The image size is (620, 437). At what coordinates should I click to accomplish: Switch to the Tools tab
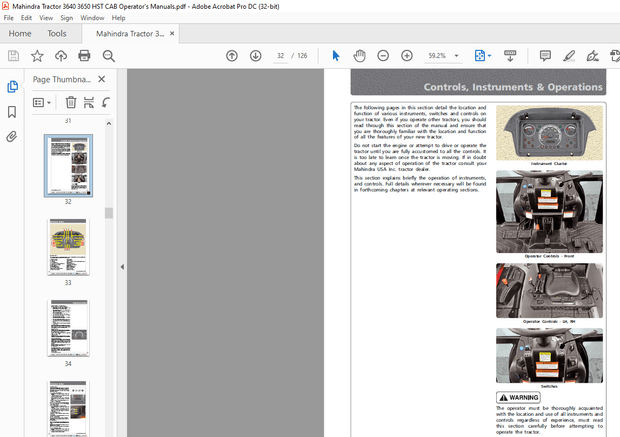[x=57, y=33]
